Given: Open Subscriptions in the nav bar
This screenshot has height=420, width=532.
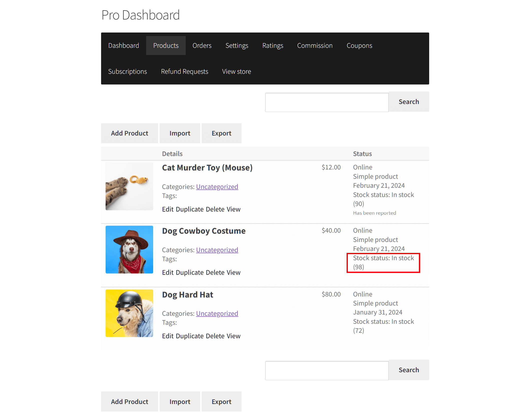Looking at the screenshot, I should (x=128, y=72).
